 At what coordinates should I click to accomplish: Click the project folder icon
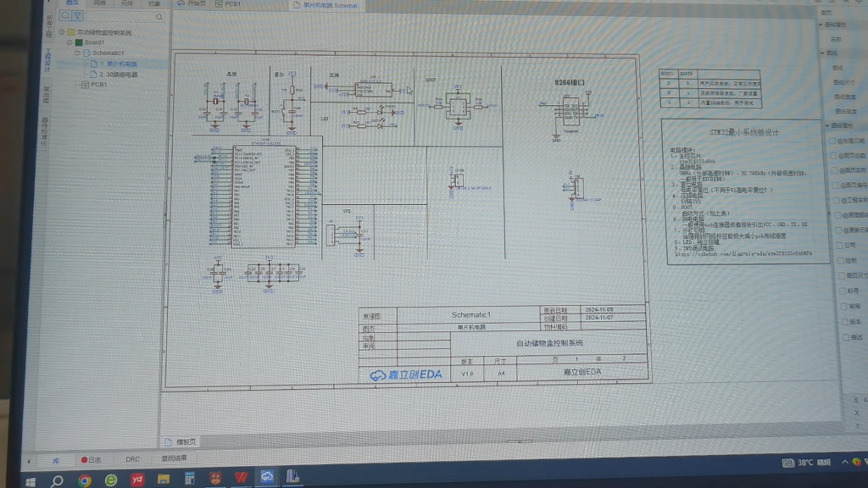pyautogui.click(x=71, y=32)
